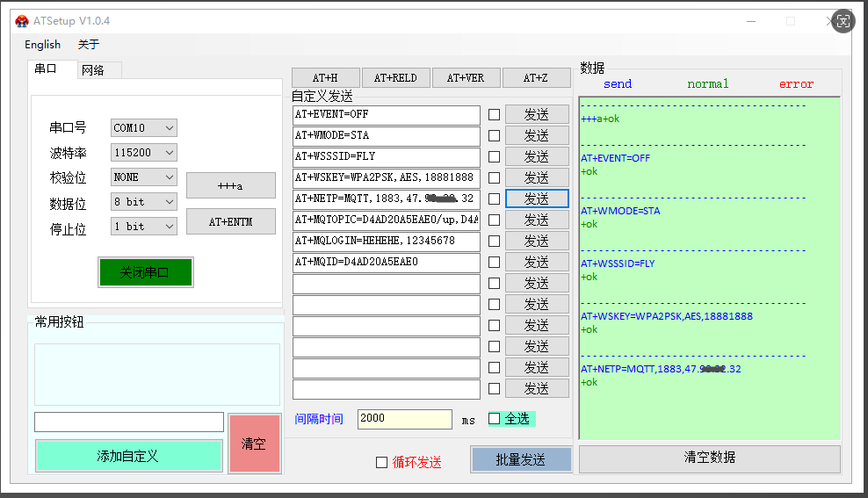Open the parity dropdown showing NONE
868x498 pixels.
144,177
